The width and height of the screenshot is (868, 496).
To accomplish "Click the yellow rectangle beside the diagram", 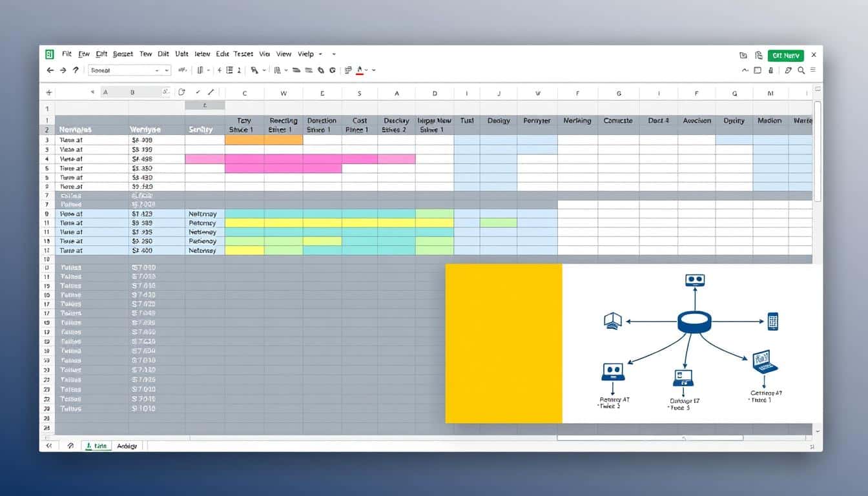I will pos(504,343).
